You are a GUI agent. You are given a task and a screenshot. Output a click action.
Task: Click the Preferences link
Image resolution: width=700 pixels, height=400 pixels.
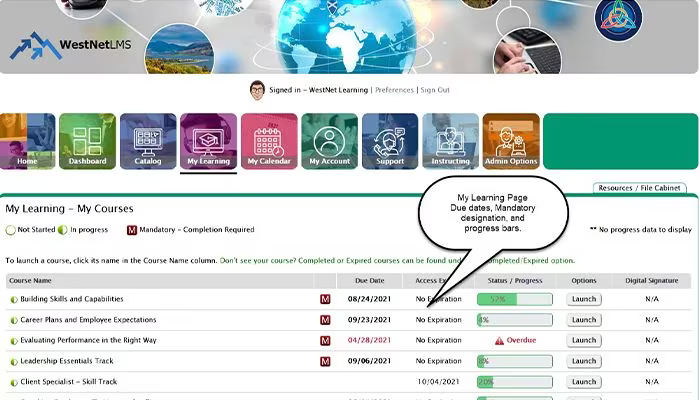point(394,90)
